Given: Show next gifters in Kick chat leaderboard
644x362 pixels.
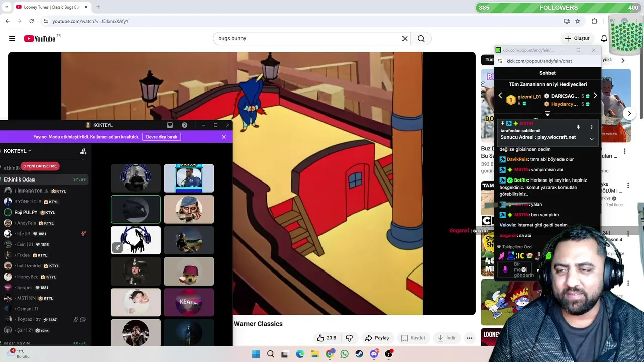Looking at the screenshot, I should 595,96.
